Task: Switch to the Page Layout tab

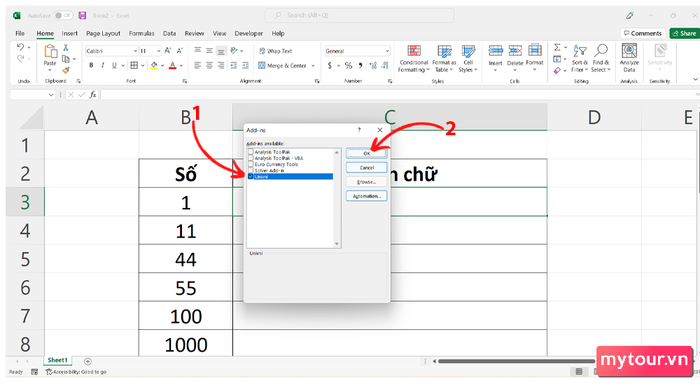Action: [103, 33]
